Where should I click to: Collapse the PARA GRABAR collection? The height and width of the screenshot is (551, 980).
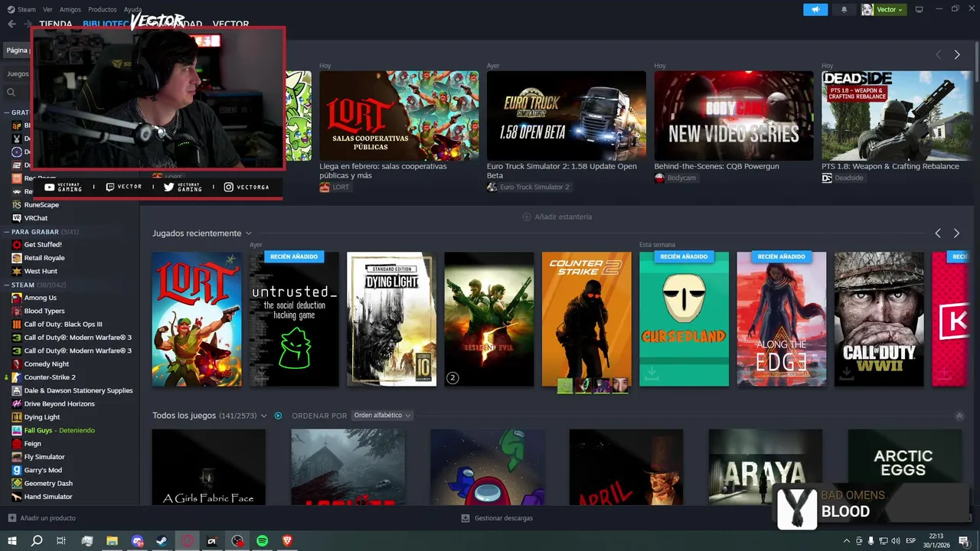[x=6, y=231]
